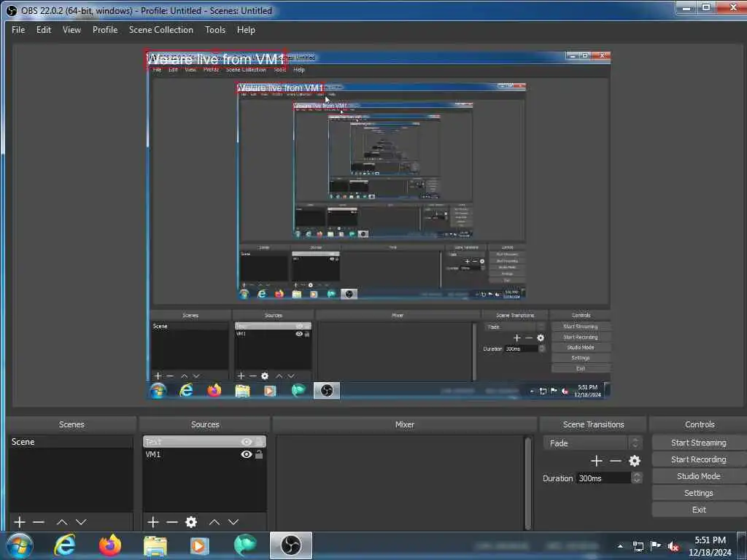The height and width of the screenshot is (560, 747).
Task: Click the Duration 300ms input field
Action: coord(603,478)
